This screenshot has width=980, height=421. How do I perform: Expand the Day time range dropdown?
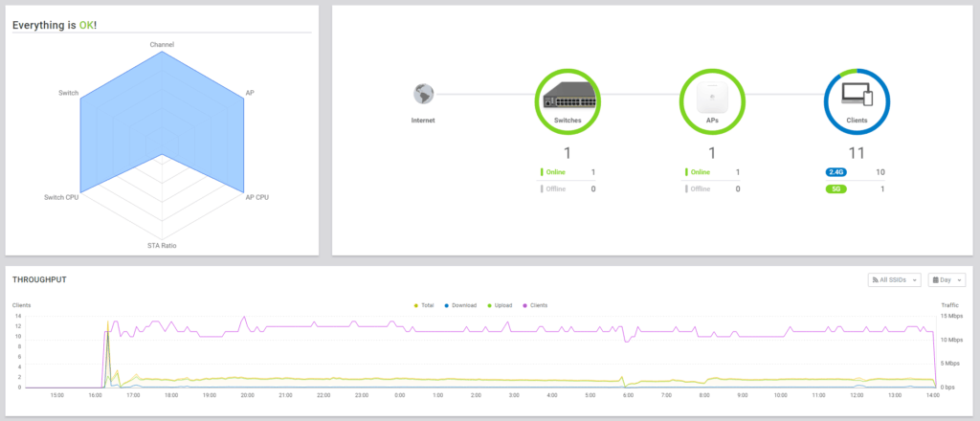point(946,279)
